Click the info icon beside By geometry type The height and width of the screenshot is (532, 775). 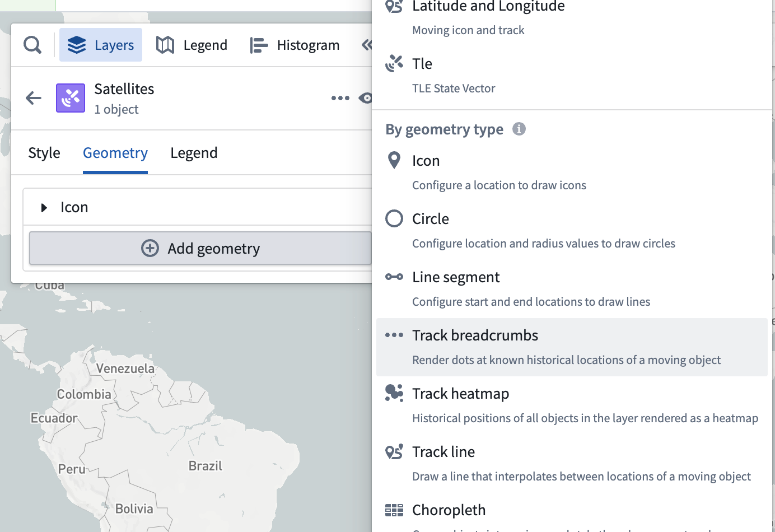tap(519, 129)
